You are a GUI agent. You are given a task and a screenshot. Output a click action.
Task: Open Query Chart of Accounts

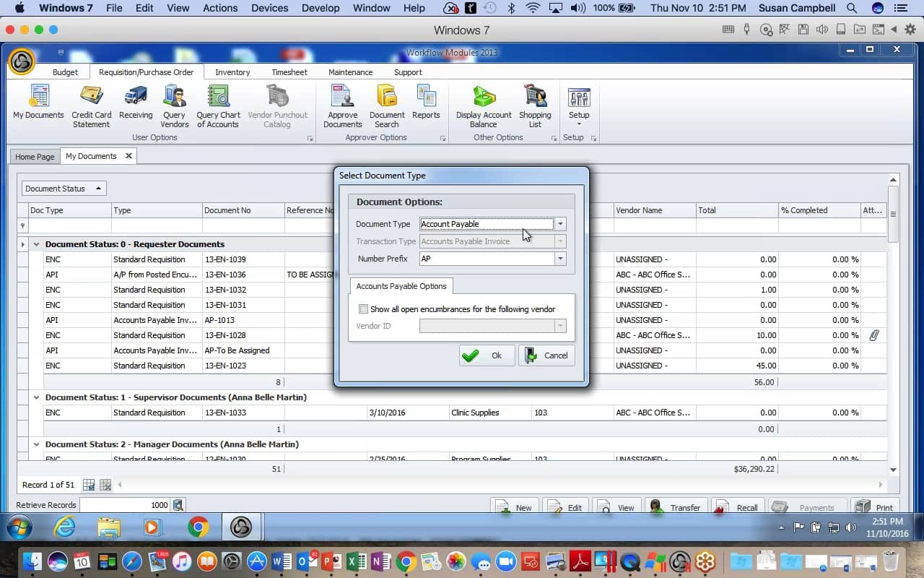tap(218, 105)
